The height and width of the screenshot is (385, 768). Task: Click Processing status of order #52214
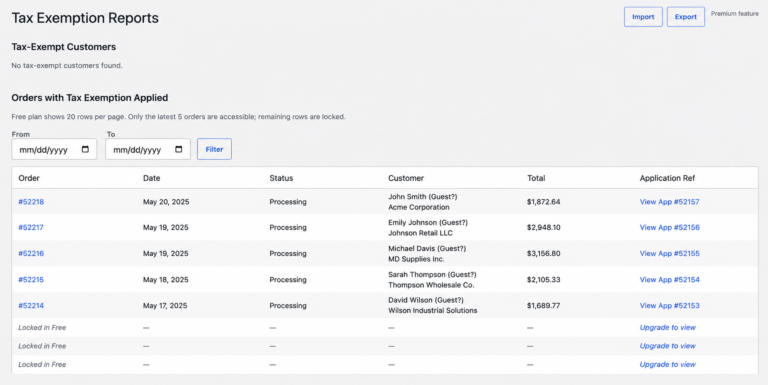[288, 306]
